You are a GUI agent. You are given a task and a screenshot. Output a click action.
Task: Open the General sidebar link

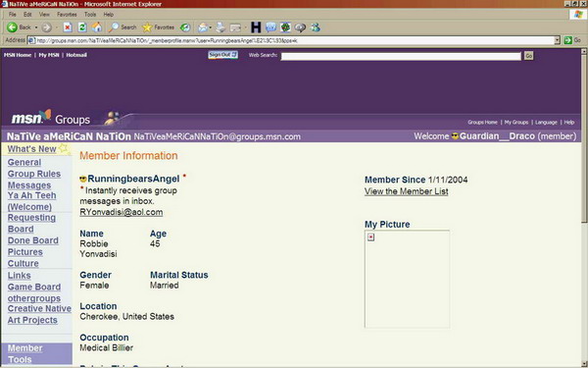tap(24, 162)
